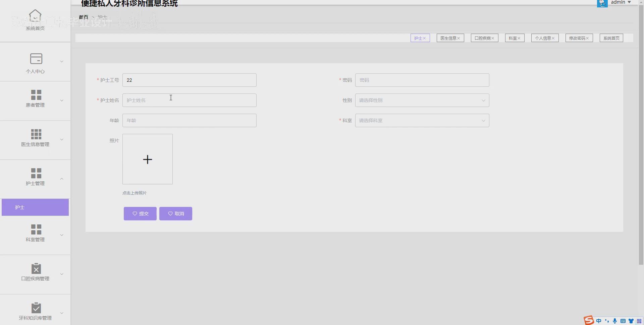Screen dimensions: 644x325
Task: Select the 护士 submenu item
Action: [35, 207]
